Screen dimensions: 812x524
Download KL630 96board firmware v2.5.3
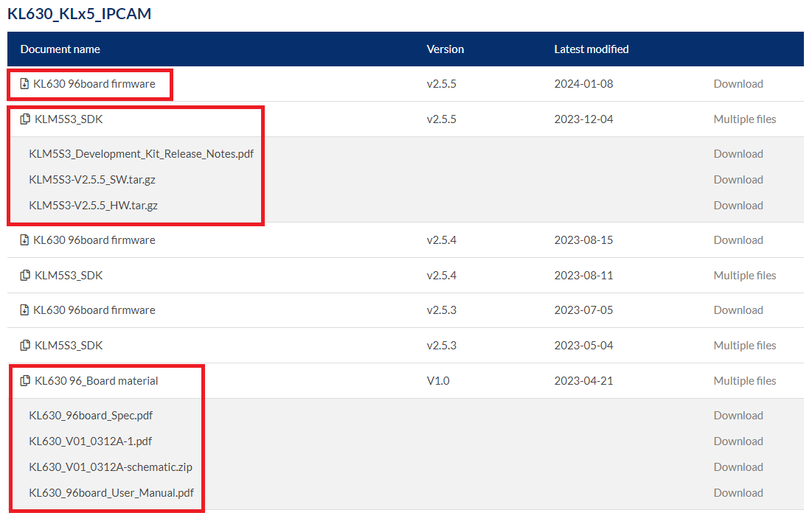click(x=738, y=310)
